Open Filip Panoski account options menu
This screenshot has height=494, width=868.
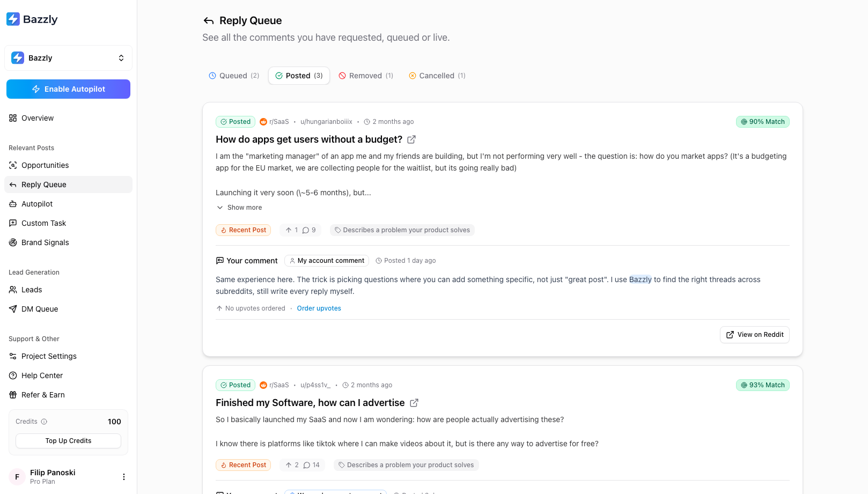point(124,477)
